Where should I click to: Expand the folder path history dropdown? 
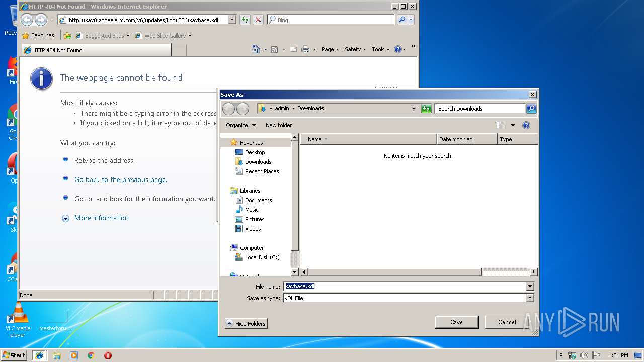coord(414,108)
